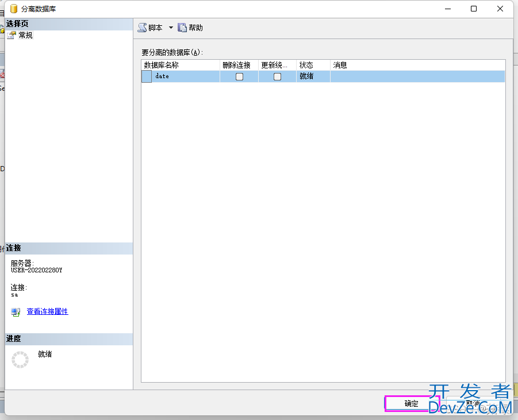
Task: Minimize the 分离数据库 window
Action: coord(448,9)
